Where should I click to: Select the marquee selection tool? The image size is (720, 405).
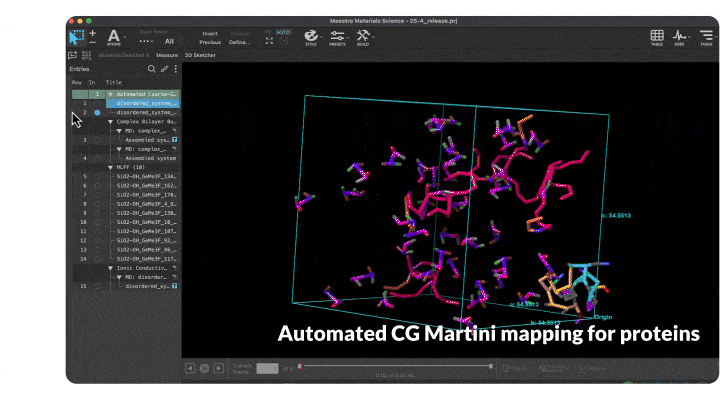click(76, 37)
